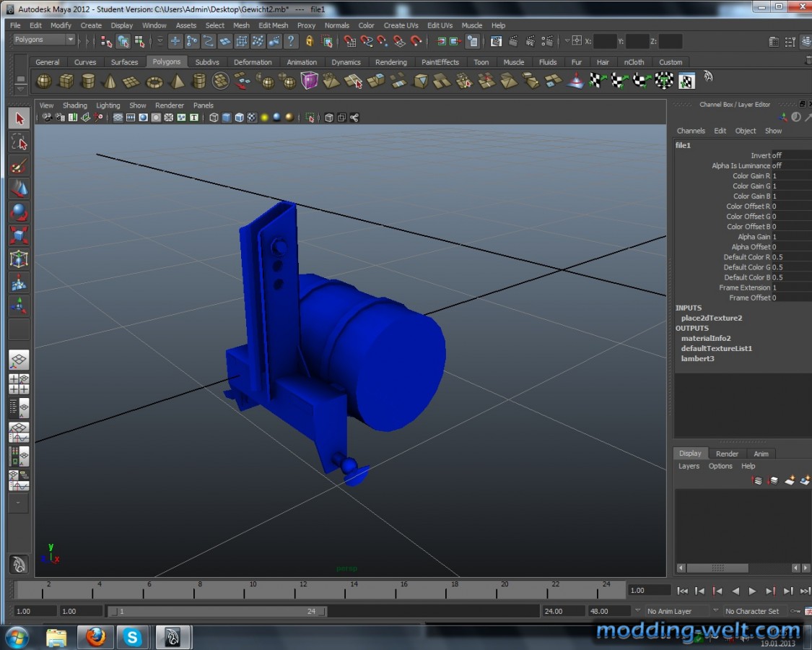The width and height of the screenshot is (812, 650).
Task: Create a polygon cone from the shelf
Action: (x=110, y=82)
